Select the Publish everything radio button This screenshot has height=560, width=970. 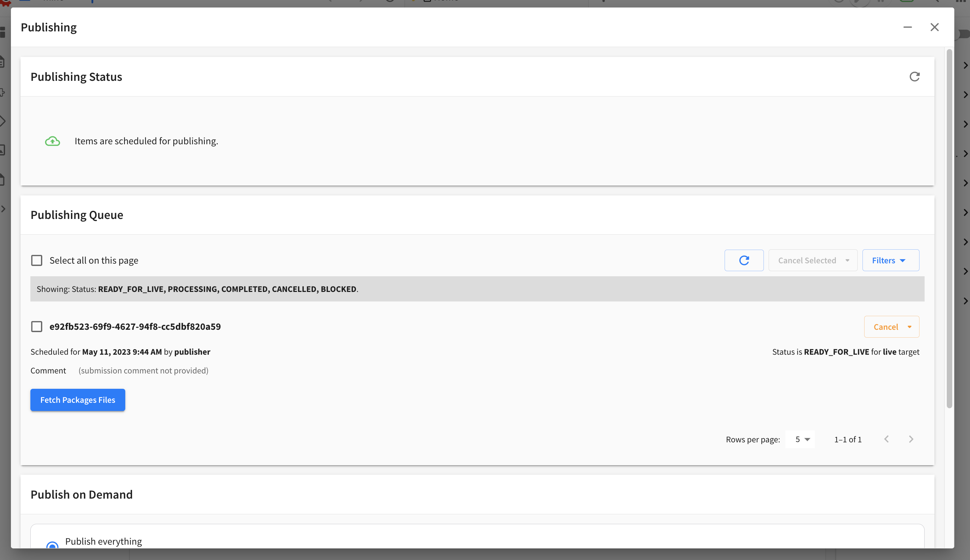click(52, 545)
